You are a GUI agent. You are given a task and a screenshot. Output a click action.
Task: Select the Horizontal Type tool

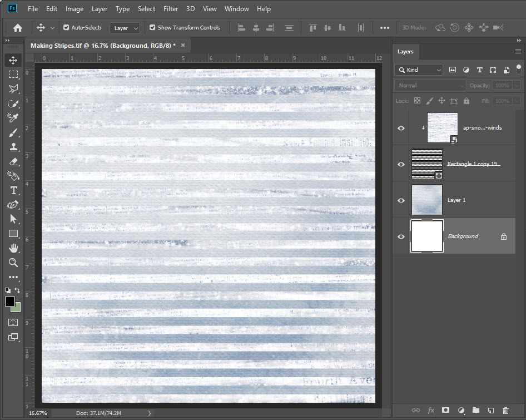point(13,190)
